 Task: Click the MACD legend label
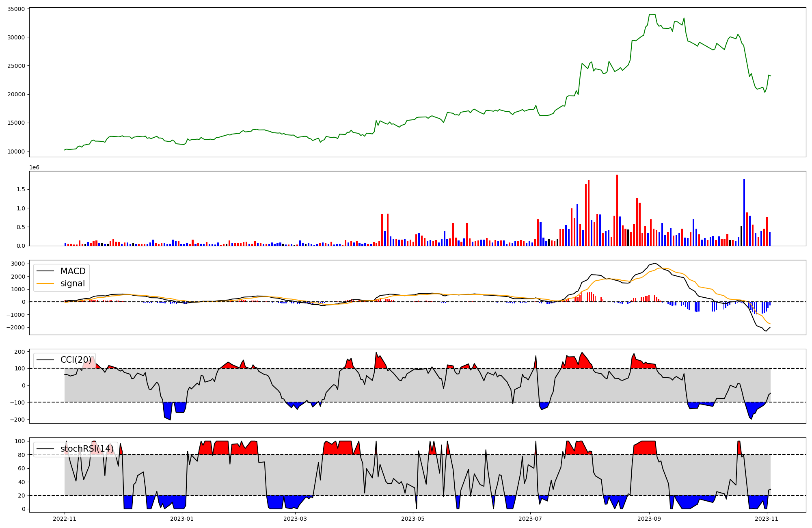click(x=73, y=271)
